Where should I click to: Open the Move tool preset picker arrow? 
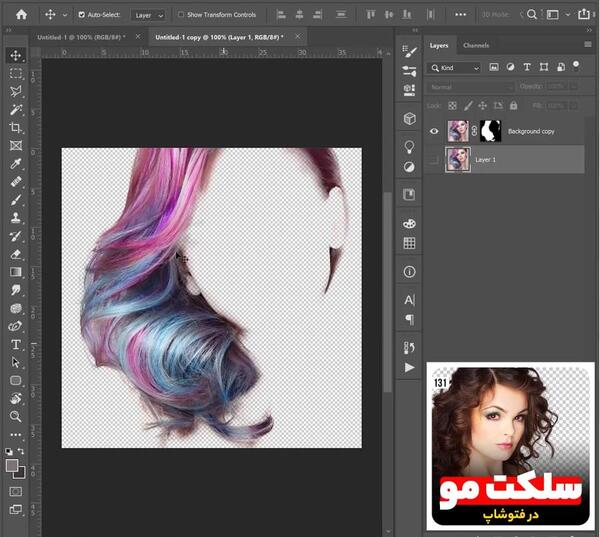tap(65, 15)
